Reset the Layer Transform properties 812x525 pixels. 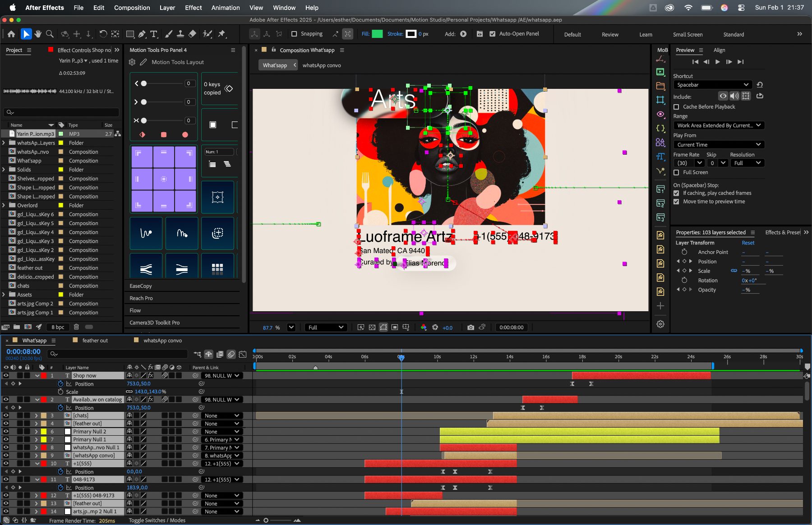(748, 243)
